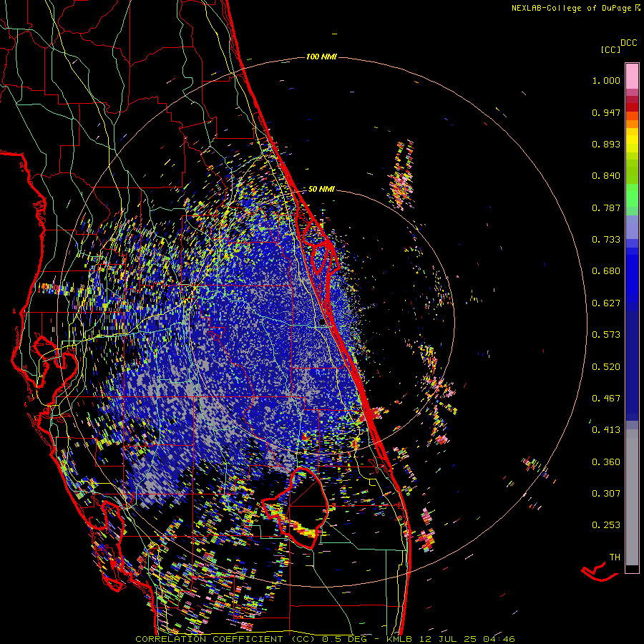Screen dimensions: 644x644
Task: Click the 0.787 scale value
Action: coord(606,208)
